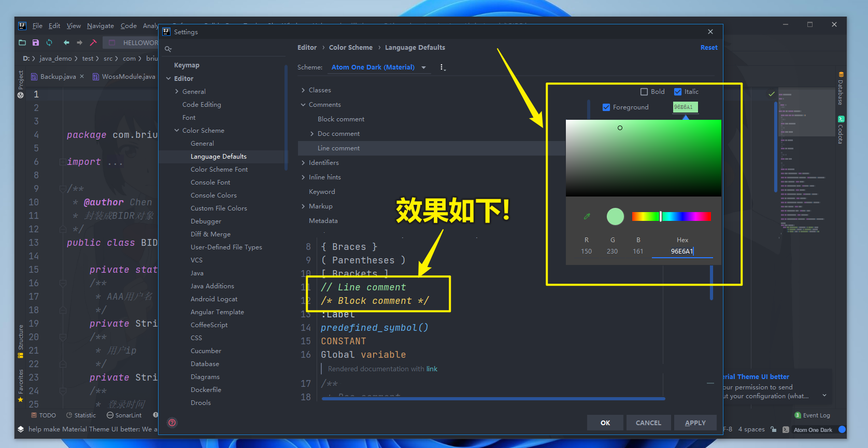The width and height of the screenshot is (868, 448).
Task: Open the Event Log panel
Action: pos(813,415)
